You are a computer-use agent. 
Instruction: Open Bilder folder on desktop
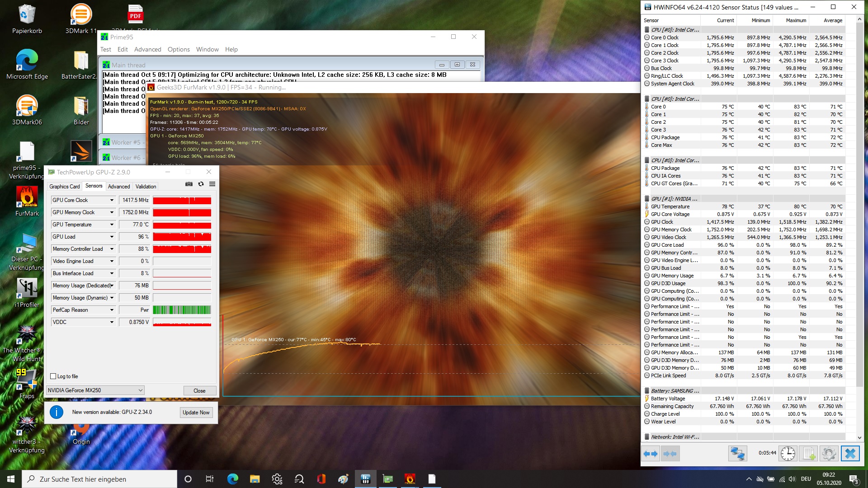coord(81,110)
